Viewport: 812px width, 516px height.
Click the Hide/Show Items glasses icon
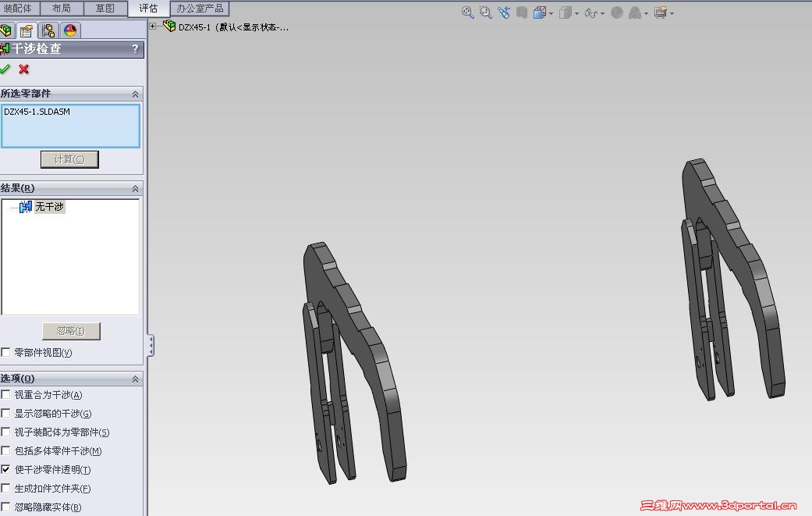[590, 13]
